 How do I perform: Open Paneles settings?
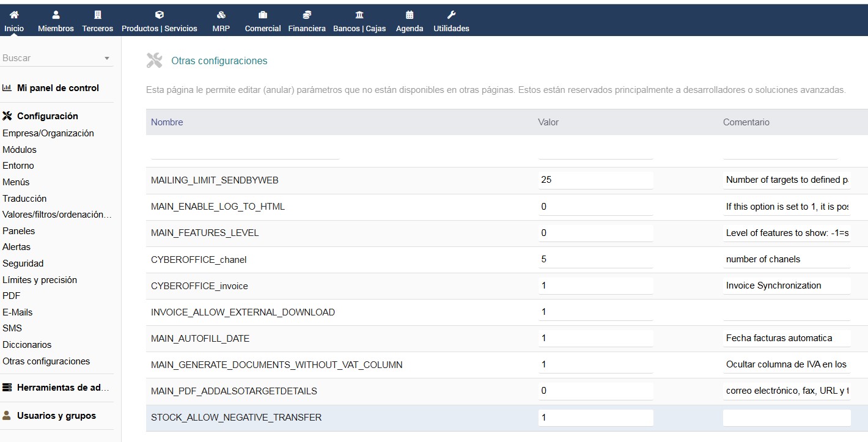click(x=19, y=231)
